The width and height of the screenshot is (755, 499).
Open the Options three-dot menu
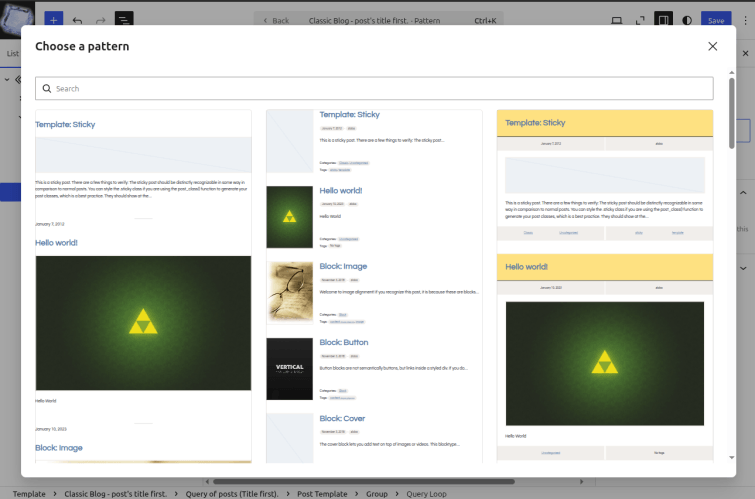[x=745, y=20]
